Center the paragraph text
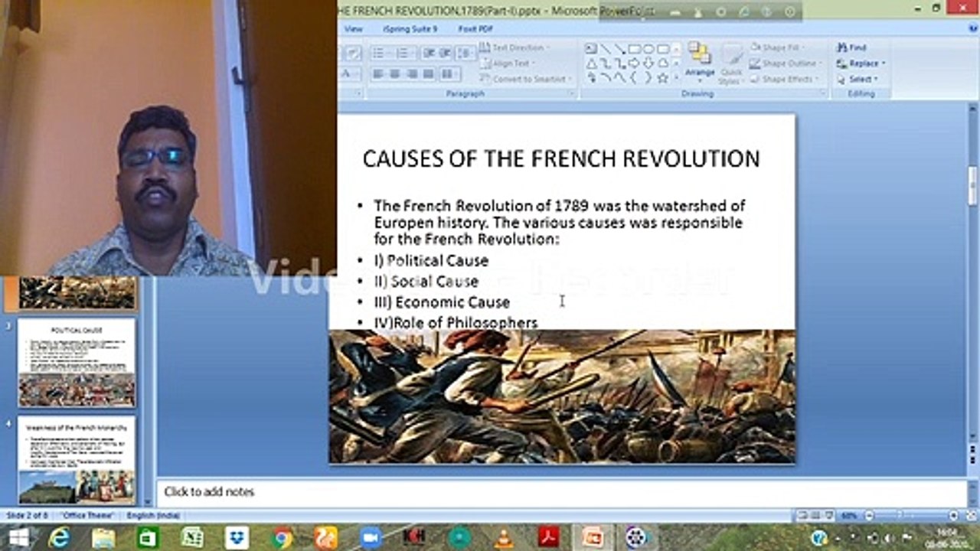This screenshot has width=980, height=551. coord(395,74)
